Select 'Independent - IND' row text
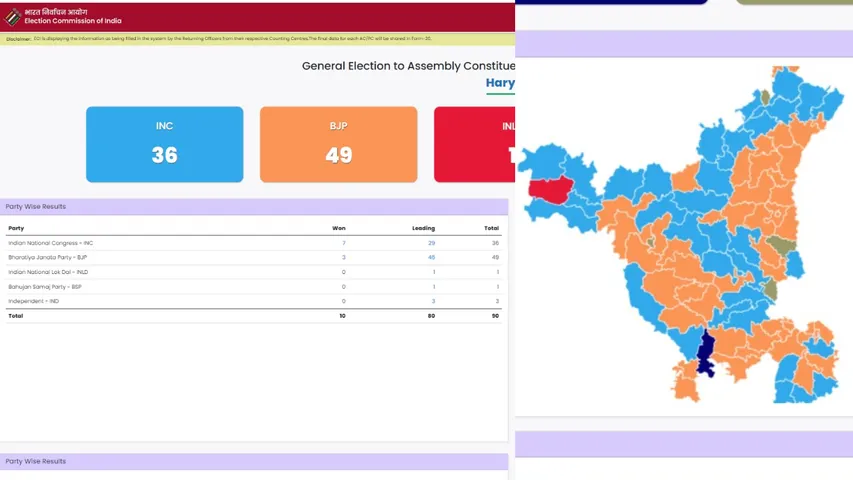The height and width of the screenshot is (480, 853). (x=34, y=301)
